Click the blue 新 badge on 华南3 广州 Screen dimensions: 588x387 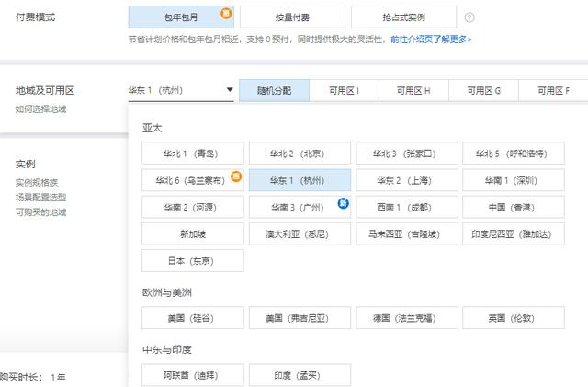tap(344, 203)
